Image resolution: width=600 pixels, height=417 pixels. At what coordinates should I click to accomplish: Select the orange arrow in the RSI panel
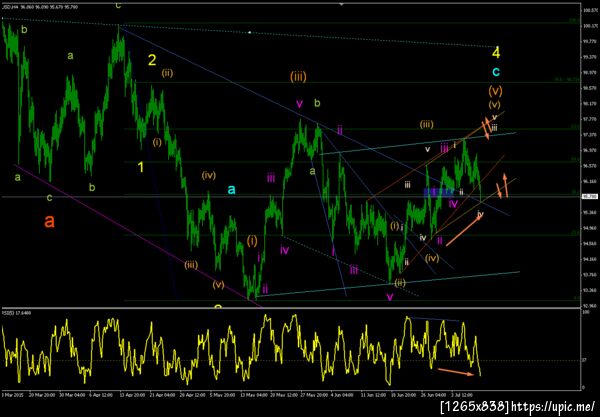click(456, 371)
